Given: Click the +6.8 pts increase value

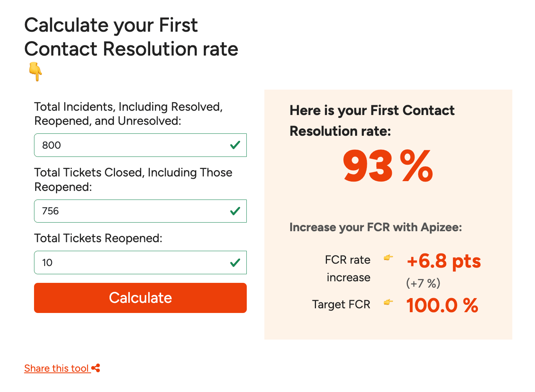Looking at the screenshot, I should point(443,262).
